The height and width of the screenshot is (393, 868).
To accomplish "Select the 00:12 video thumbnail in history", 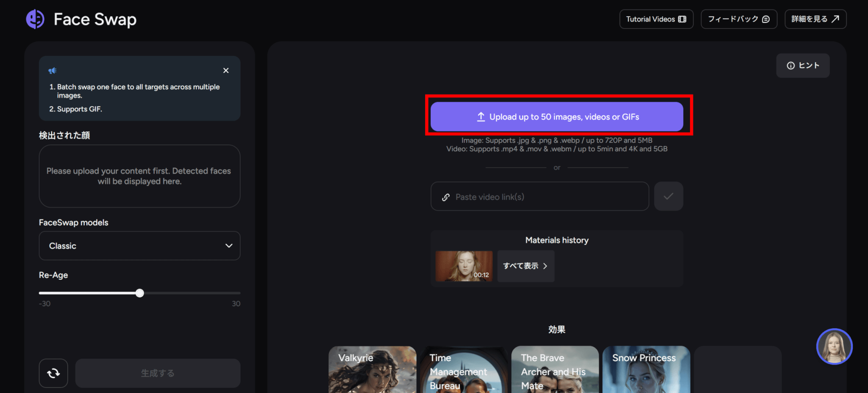I will [464, 266].
